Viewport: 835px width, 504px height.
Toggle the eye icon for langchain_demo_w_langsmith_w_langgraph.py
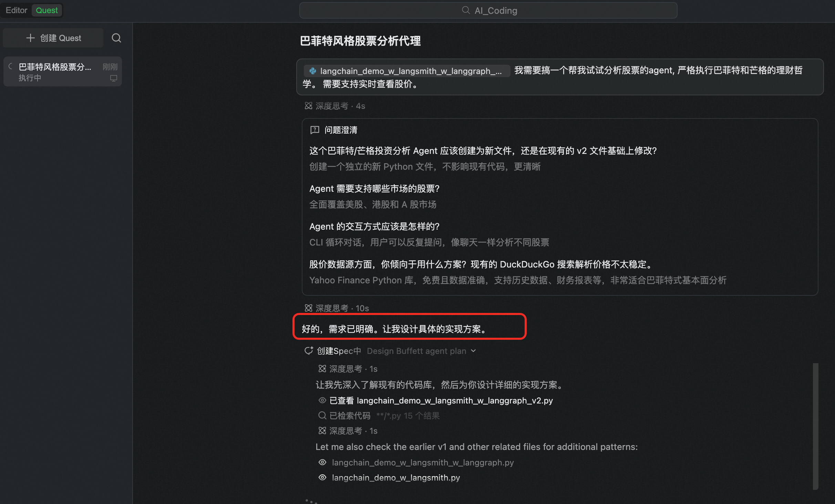point(322,462)
